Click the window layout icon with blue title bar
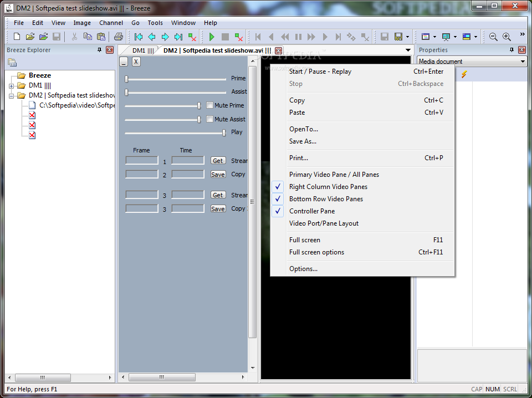Screen dimensions: 532x398 click(x=426, y=37)
